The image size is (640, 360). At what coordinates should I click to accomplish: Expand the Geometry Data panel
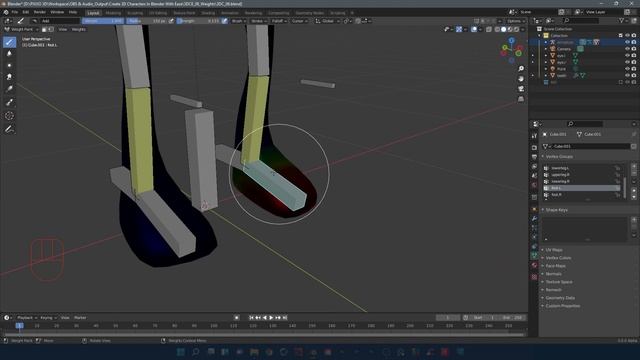(x=560, y=298)
